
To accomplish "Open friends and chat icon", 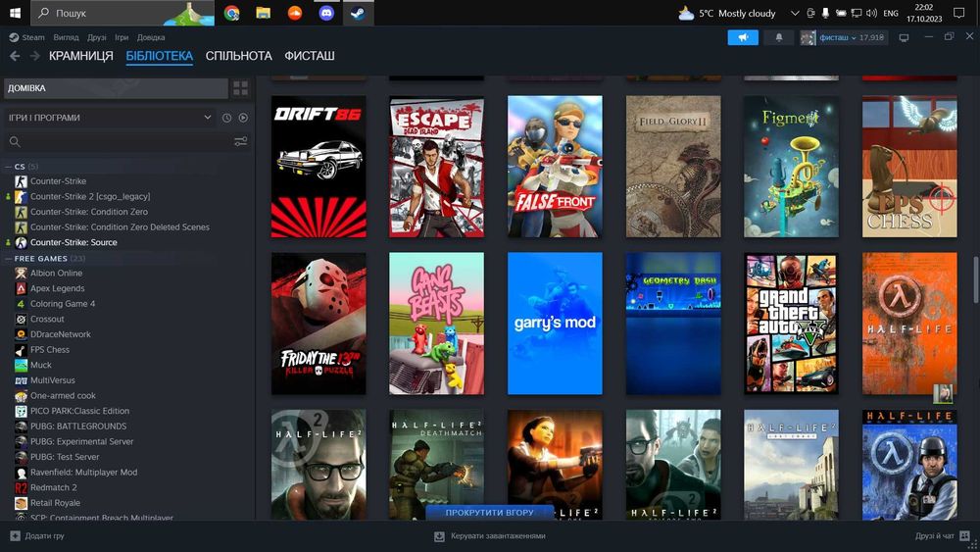I will 965,535.
